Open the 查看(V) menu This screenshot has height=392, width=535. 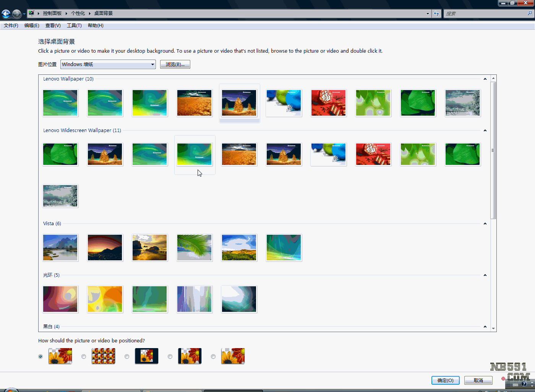pos(53,26)
